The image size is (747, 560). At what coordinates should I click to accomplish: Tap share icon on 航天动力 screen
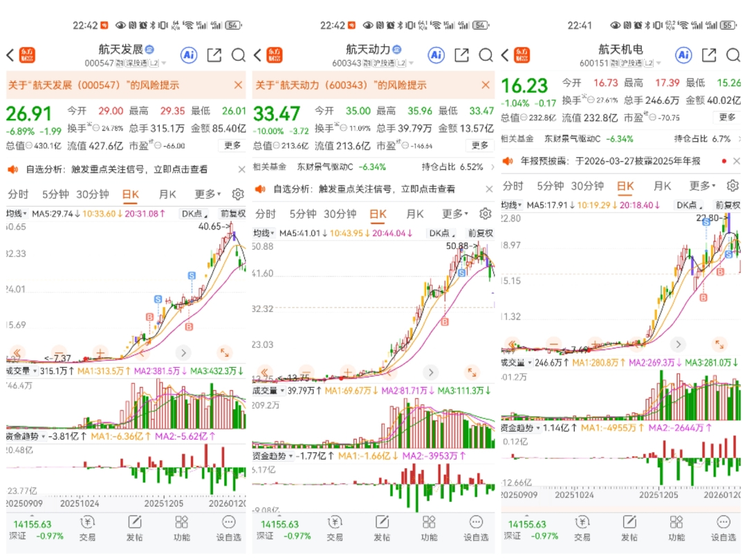461,55
